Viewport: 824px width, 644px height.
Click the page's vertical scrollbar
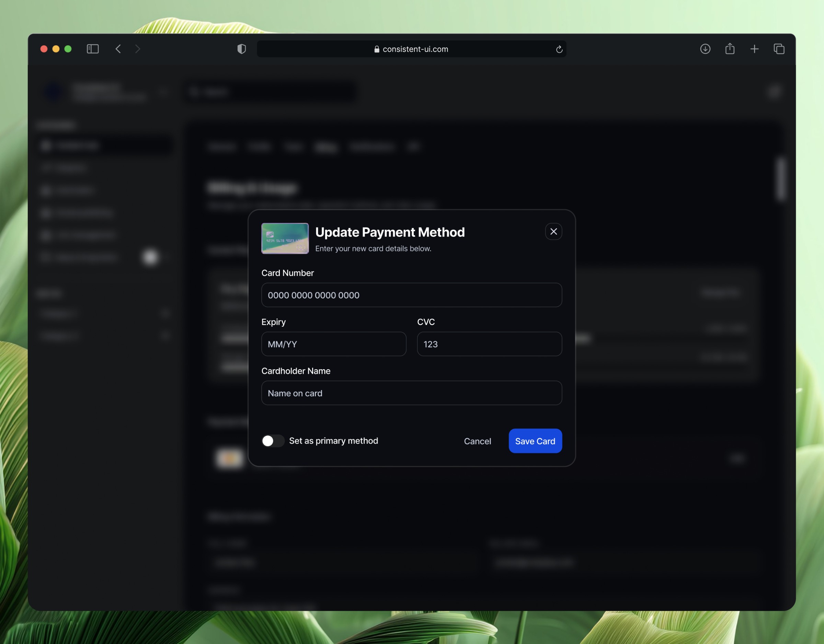point(780,179)
